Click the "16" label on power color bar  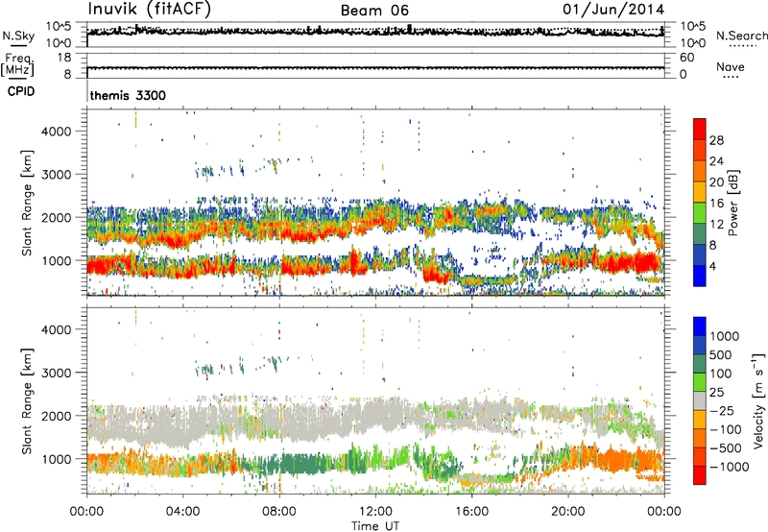click(x=716, y=204)
